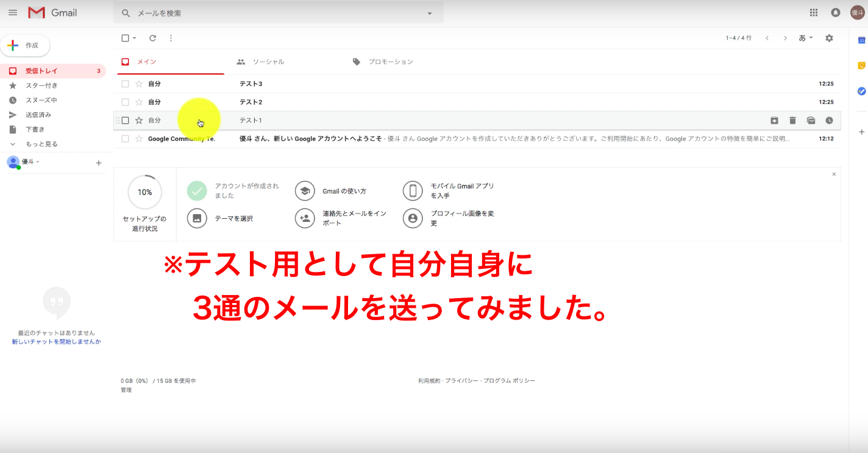
Task: Open the input tools あ dropdown
Action: 806,38
